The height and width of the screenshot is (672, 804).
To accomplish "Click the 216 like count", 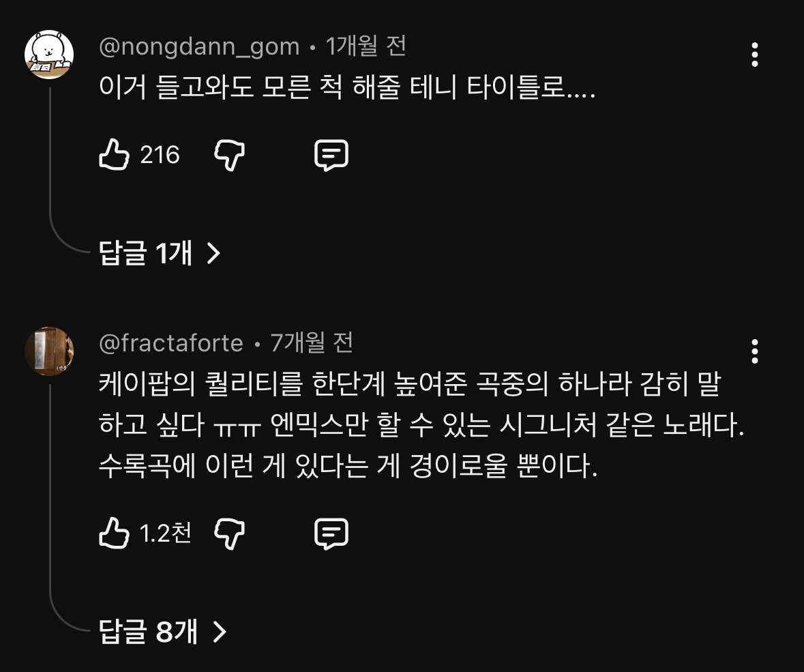I will (160, 156).
